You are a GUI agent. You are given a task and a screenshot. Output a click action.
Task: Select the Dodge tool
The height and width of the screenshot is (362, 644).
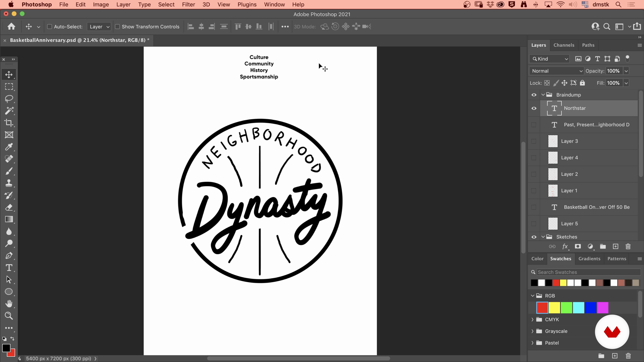9,244
